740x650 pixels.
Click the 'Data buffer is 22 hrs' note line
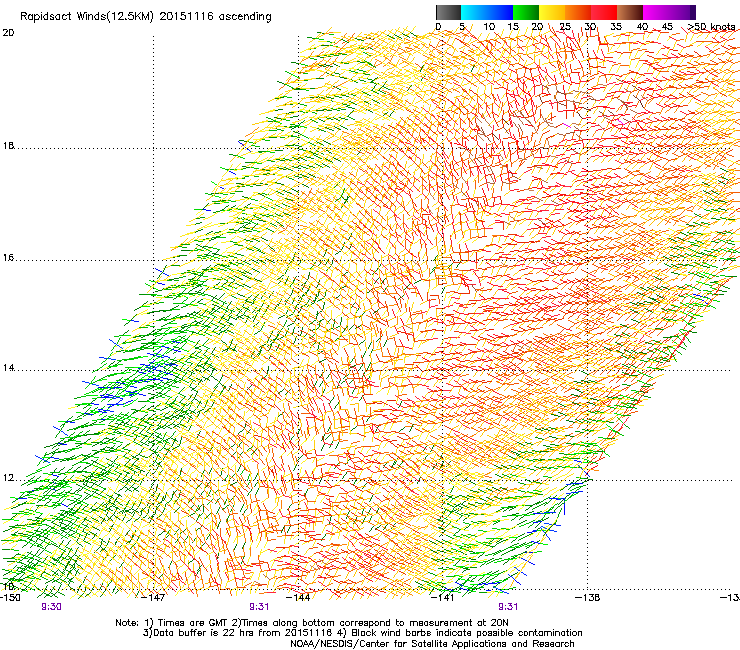click(362, 633)
